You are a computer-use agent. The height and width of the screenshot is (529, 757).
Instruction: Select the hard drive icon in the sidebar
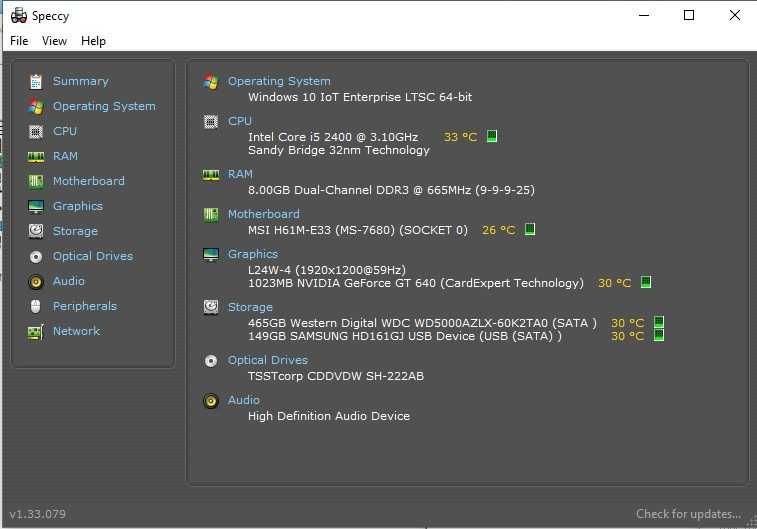[x=36, y=231]
